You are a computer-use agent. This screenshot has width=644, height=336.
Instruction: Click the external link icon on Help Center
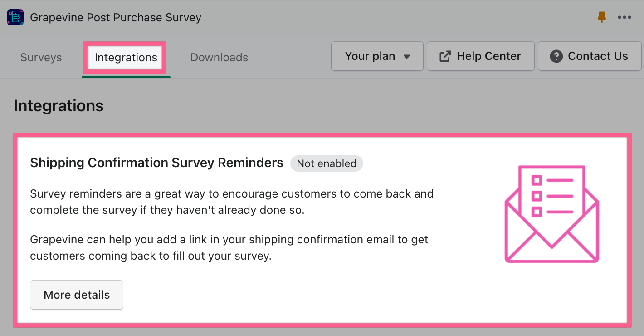(x=445, y=56)
